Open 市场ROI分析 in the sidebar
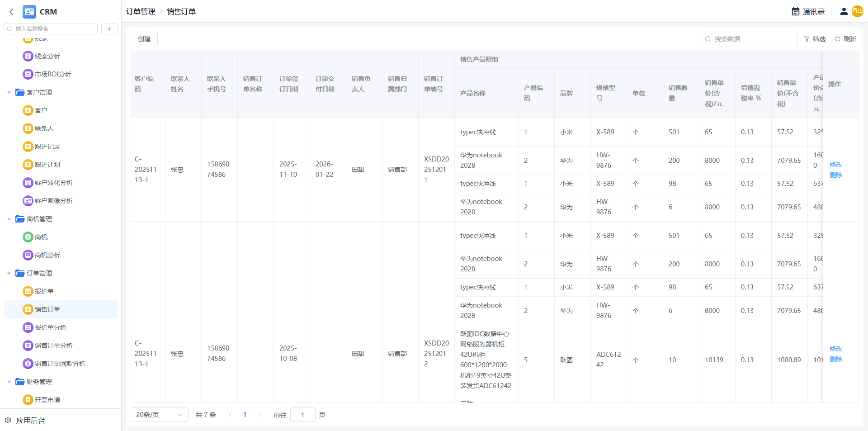Screen dimensions: 868x431 (52, 74)
